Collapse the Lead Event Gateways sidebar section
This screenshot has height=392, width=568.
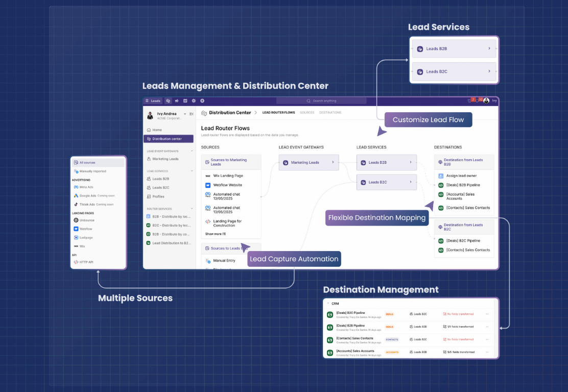pos(192,151)
